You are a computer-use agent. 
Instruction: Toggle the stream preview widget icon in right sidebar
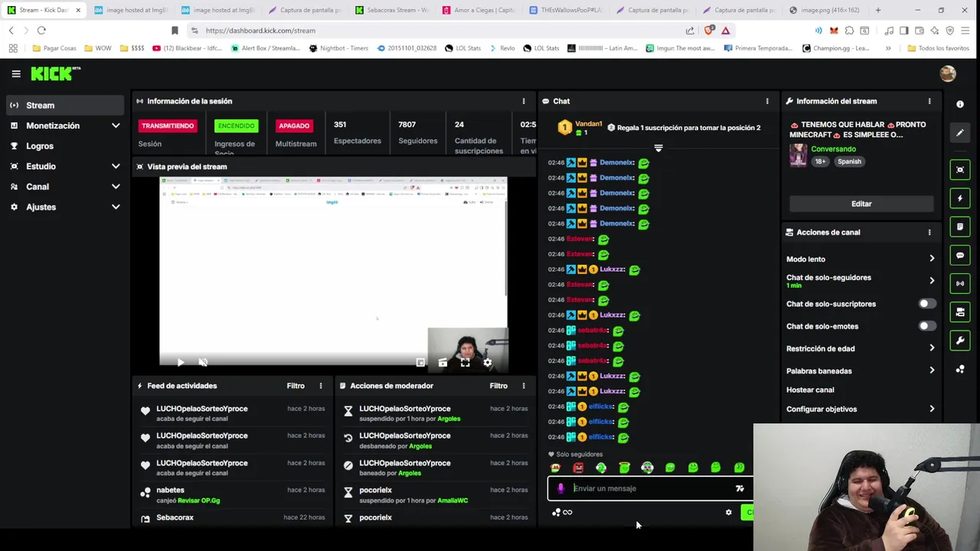pos(960,170)
